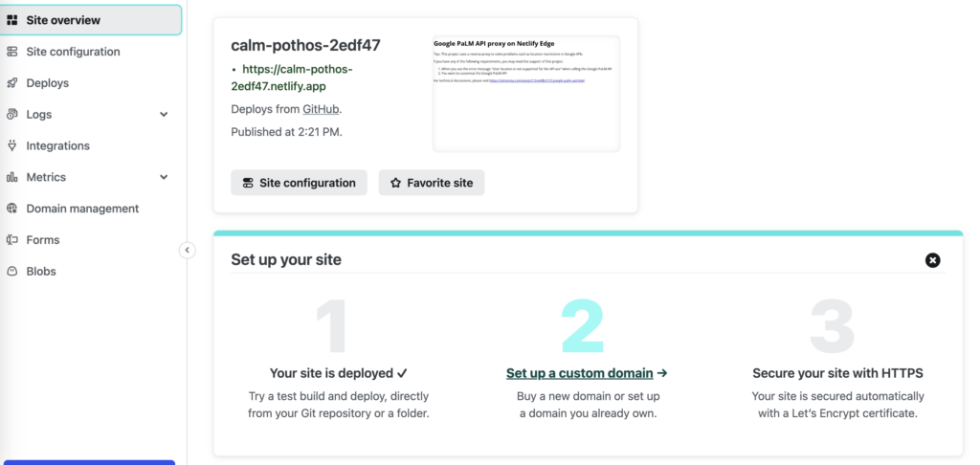The height and width of the screenshot is (465, 980).
Task: Expand the Metrics submenu chevron
Action: 164,177
